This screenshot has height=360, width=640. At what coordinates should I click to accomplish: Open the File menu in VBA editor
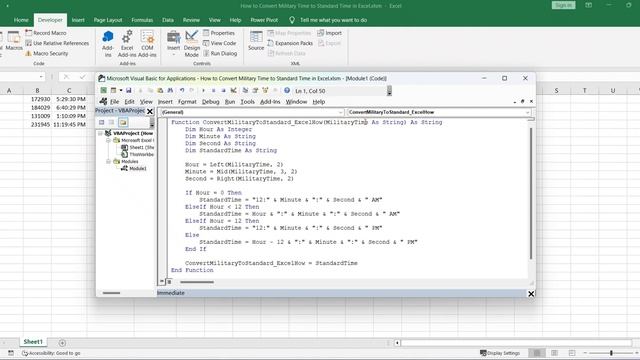[115, 102]
